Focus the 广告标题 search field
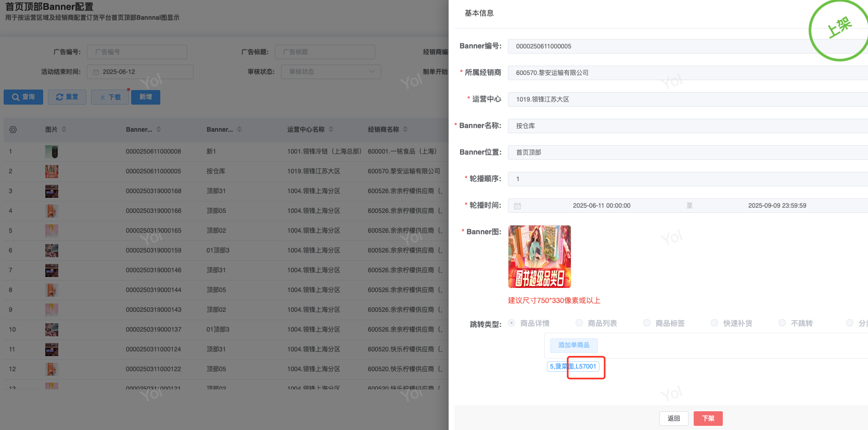868x430 pixels. coord(325,52)
